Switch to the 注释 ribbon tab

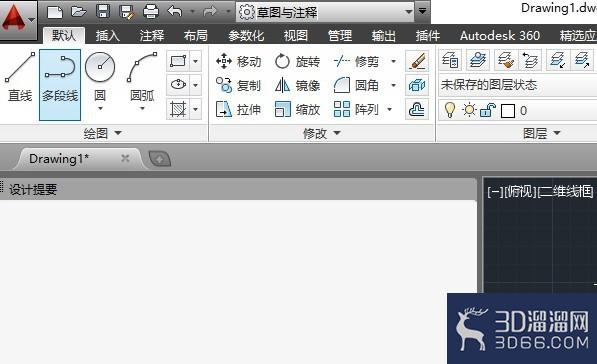click(x=152, y=35)
